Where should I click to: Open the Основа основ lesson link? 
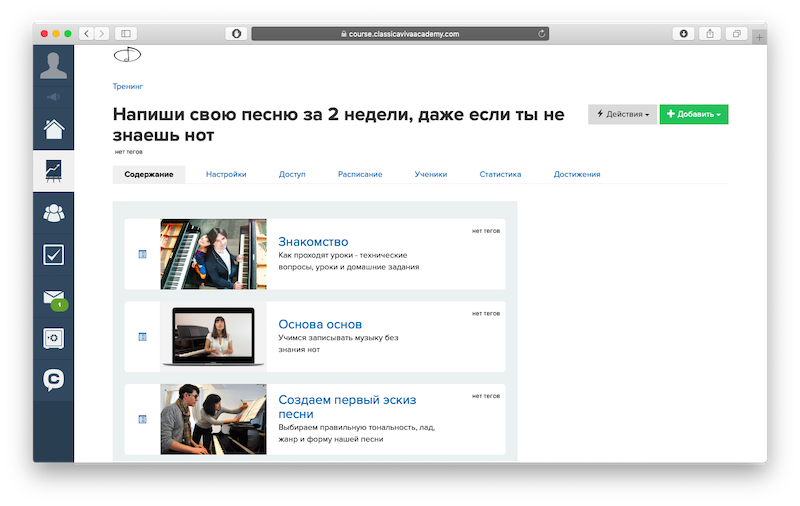click(320, 324)
